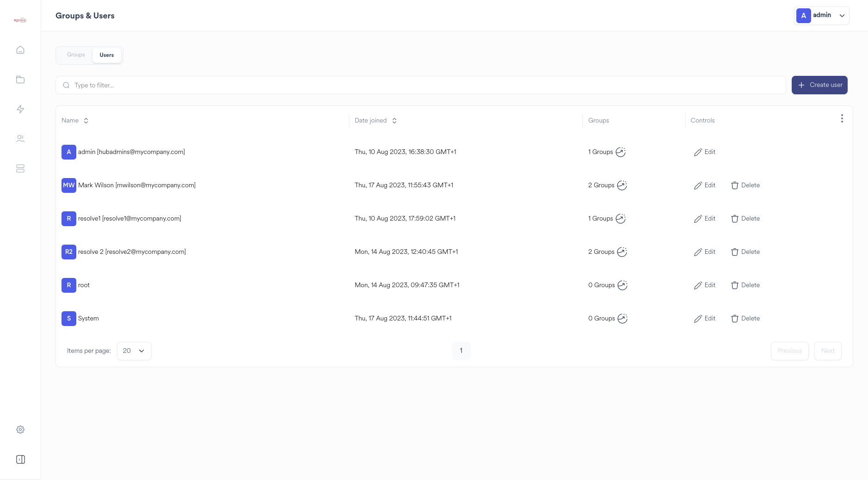This screenshot has width=868, height=480.
Task: Open the Items per page dropdown
Action: (x=134, y=351)
